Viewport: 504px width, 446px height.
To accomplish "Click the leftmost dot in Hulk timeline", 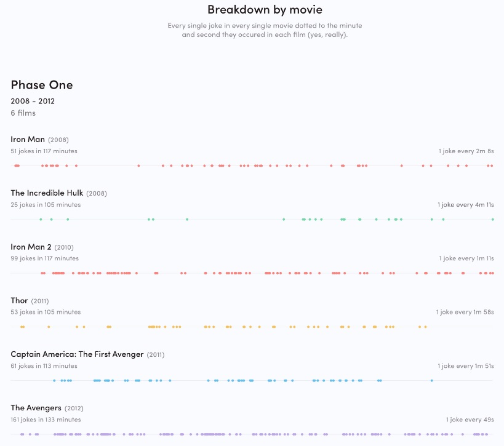I will pyautogui.click(x=41, y=220).
